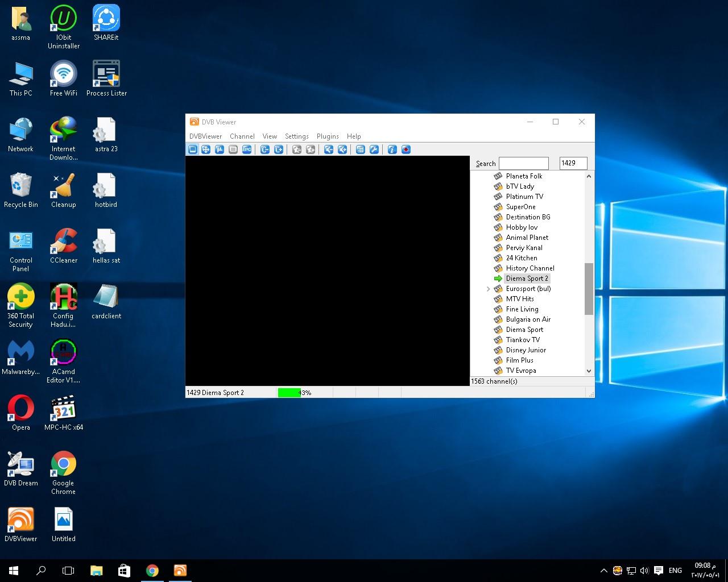Open the EPG toolbar icon

point(247,149)
